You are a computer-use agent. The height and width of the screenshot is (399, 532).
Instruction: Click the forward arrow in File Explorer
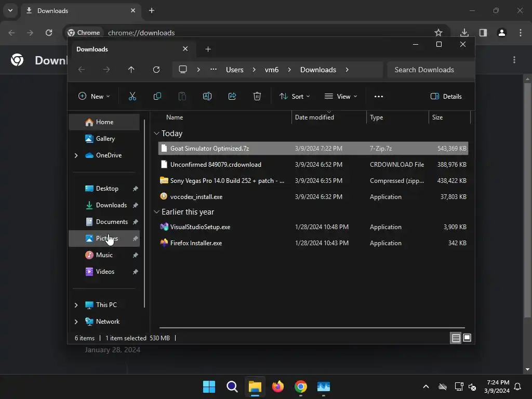(107, 70)
